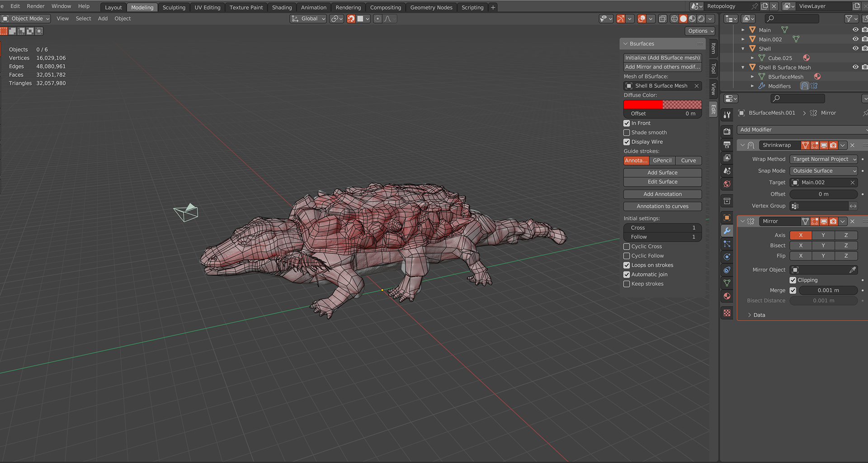Click the Cross value slider
This screenshot has height=463, width=868.
click(662, 228)
